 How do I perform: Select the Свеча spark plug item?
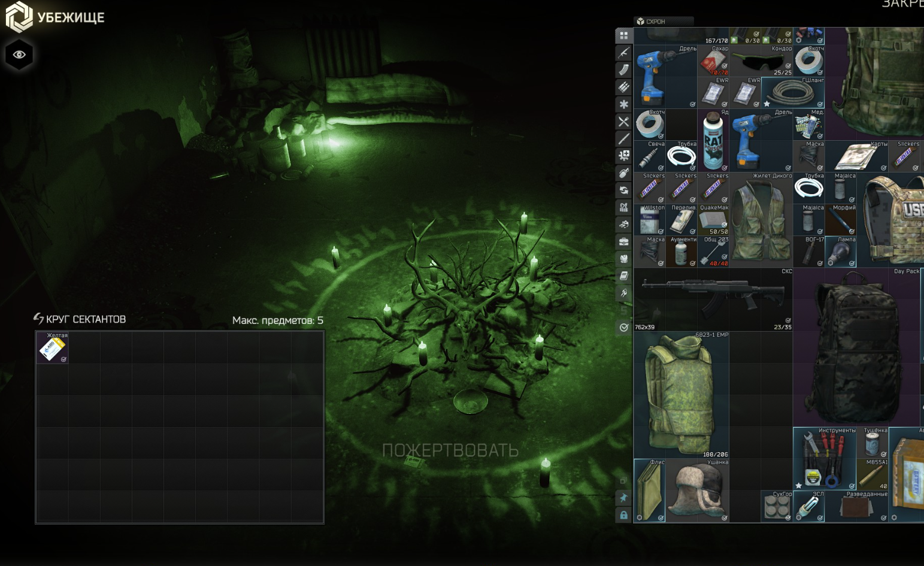pyautogui.click(x=650, y=156)
